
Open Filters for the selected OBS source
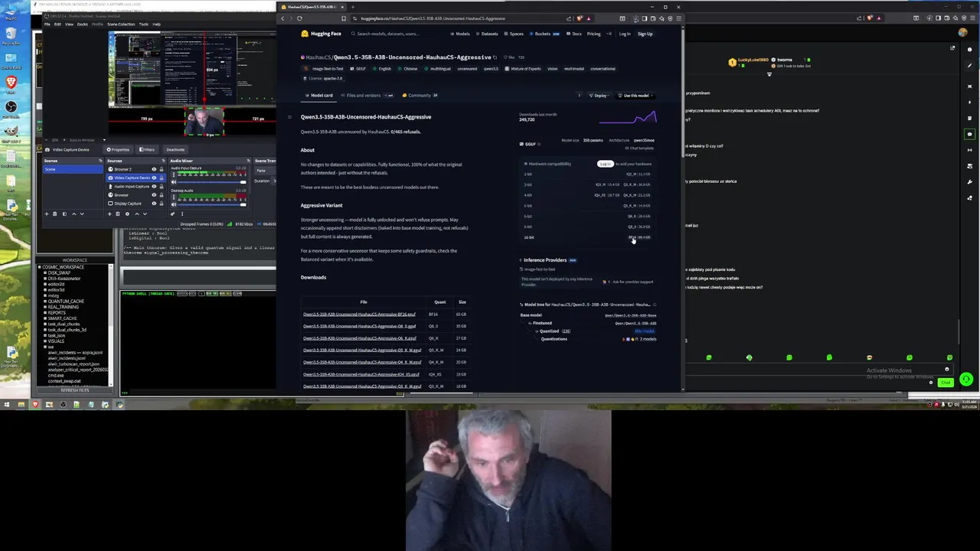147,149
